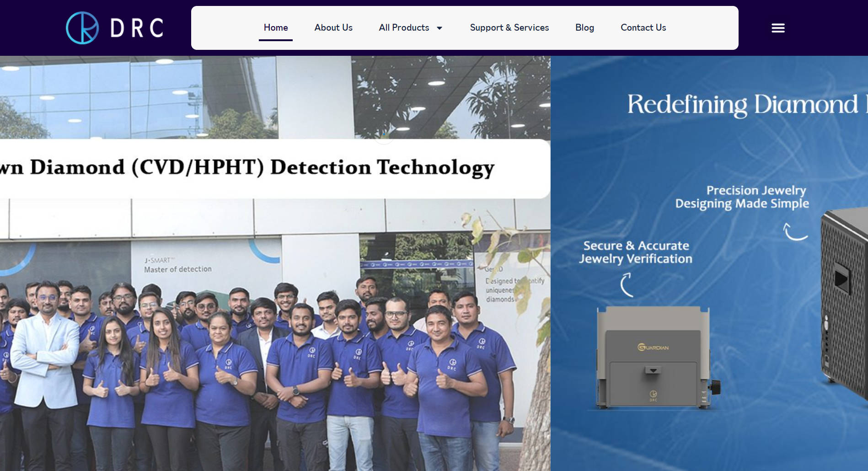The width and height of the screenshot is (868, 471).
Task: Open the hamburger menu icon
Action: 778,28
